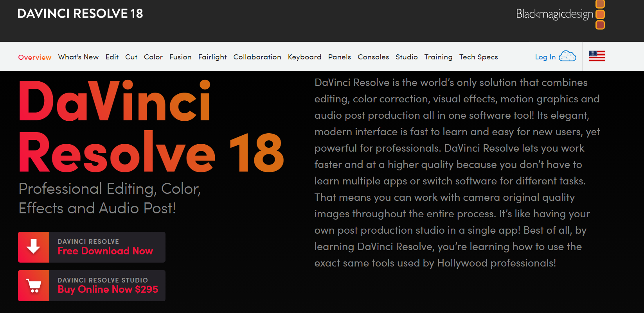Select the Fusion tab
Image resolution: width=644 pixels, height=313 pixels.
pos(180,57)
